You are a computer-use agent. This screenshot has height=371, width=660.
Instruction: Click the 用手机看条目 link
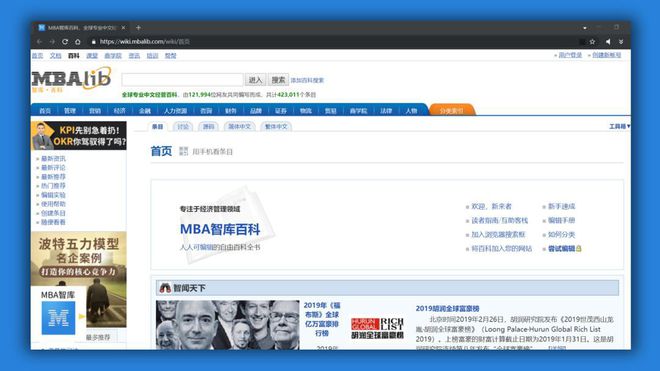tap(213, 152)
